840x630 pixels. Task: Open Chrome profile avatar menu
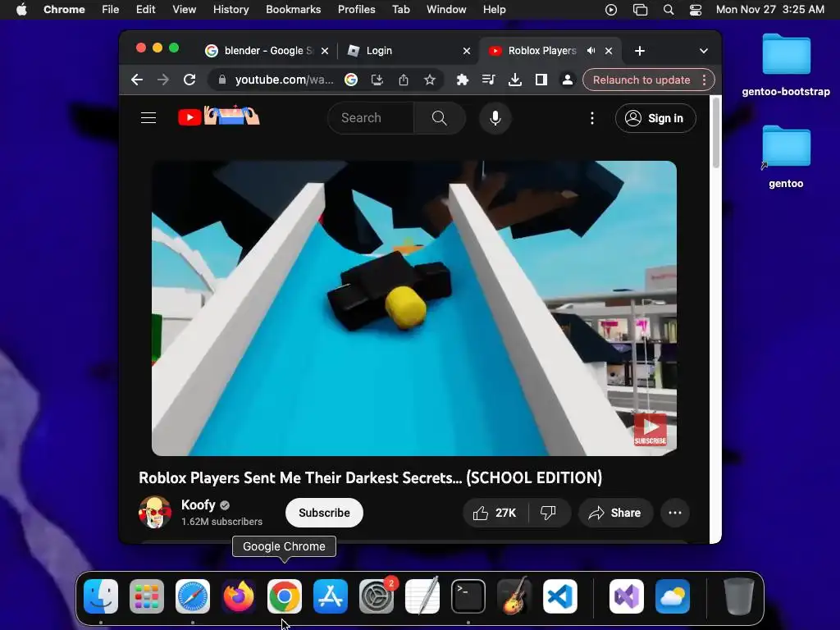point(568,80)
